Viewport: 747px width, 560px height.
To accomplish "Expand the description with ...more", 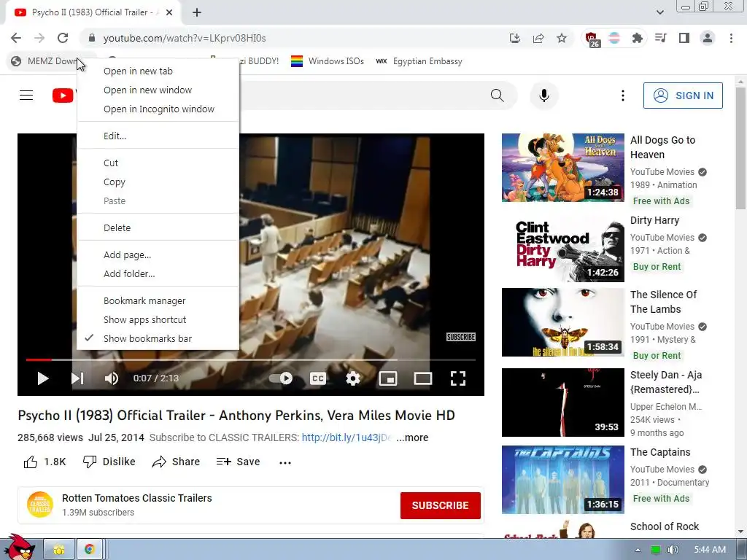I will click(x=412, y=437).
